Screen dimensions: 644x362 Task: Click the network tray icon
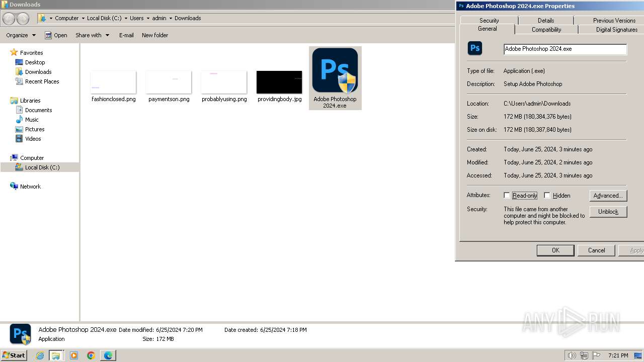tap(584, 355)
